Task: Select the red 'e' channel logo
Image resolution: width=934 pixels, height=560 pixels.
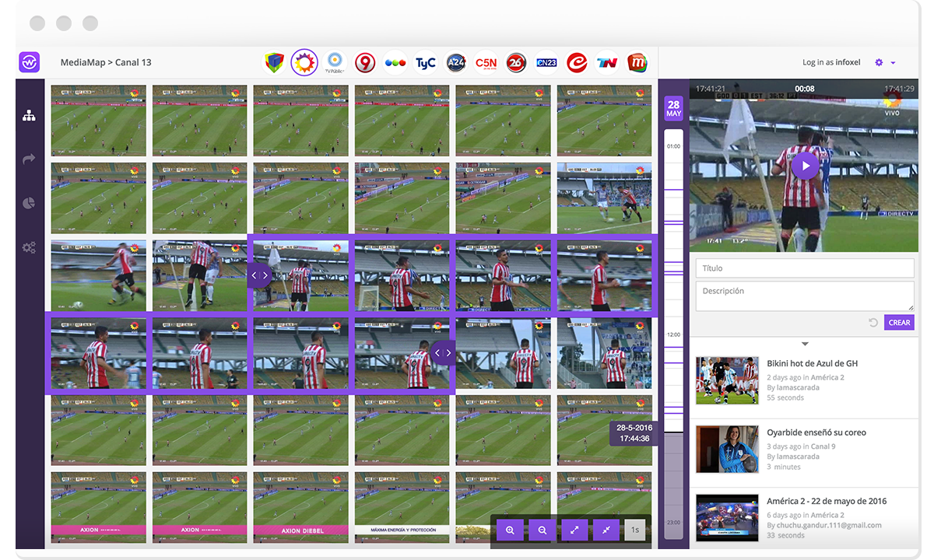Action: pyautogui.click(x=577, y=62)
